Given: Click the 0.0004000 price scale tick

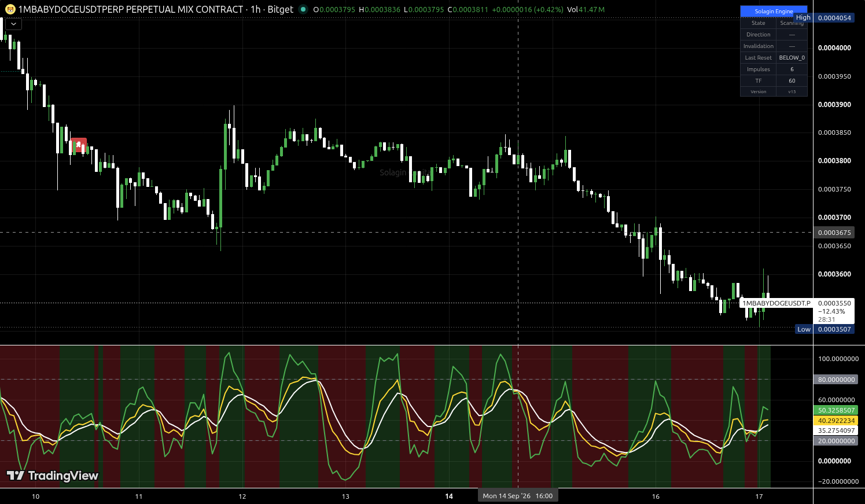Looking at the screenshot, I should [834, 48].
